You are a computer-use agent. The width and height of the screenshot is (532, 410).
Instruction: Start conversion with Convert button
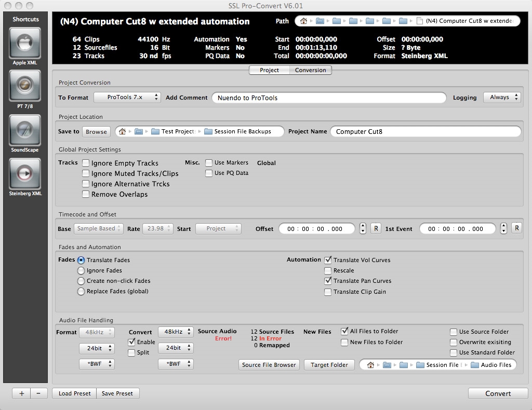498,393
